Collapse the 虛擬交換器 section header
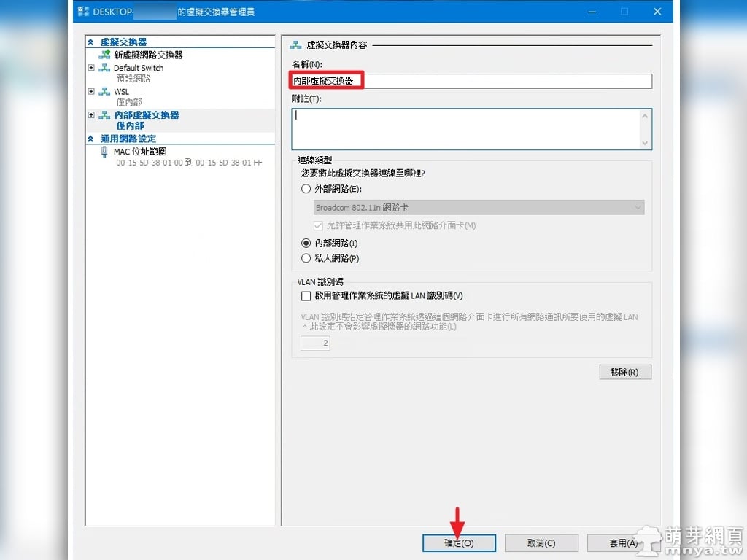 90,42
